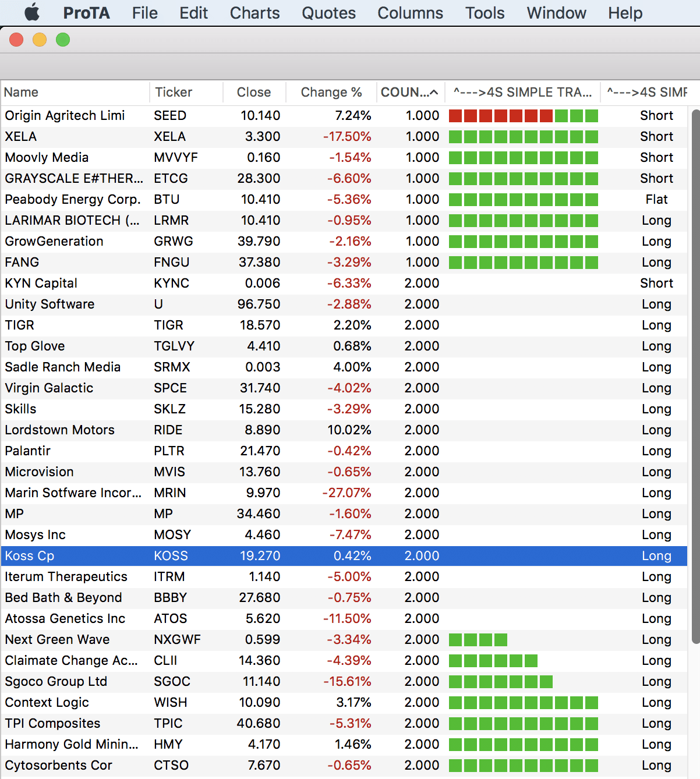Select the Context Logic row
Screen dimensions: 700x779
(344, 702)
